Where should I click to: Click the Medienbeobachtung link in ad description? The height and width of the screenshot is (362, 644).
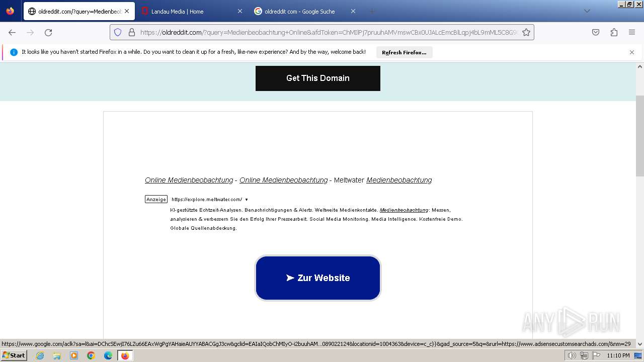pyautogui.click(x=404, y=210)
